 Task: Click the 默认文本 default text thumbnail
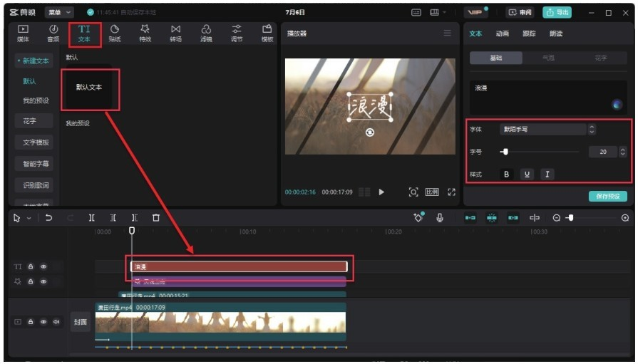click(x=89, y=87)
